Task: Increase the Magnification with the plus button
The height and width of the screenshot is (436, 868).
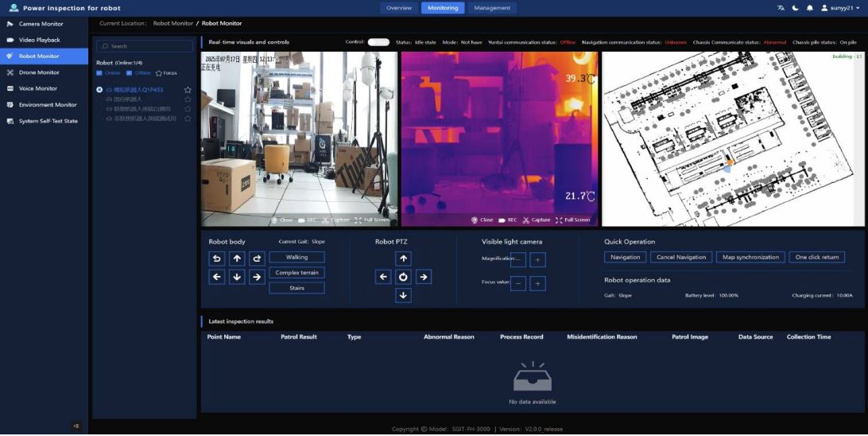Action: (537, 259)
